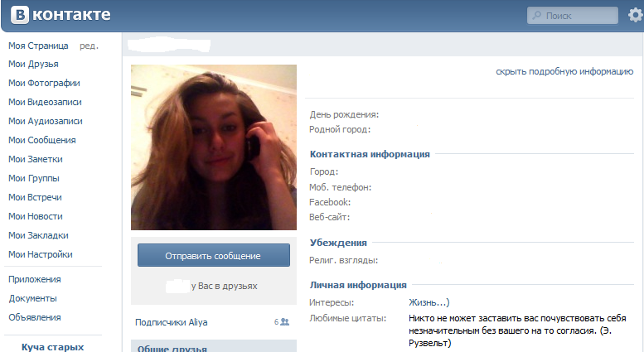This screenshot has width=644, height=352.
Task: Open settings via the gear icon
Action: click(x=636, y=15)
